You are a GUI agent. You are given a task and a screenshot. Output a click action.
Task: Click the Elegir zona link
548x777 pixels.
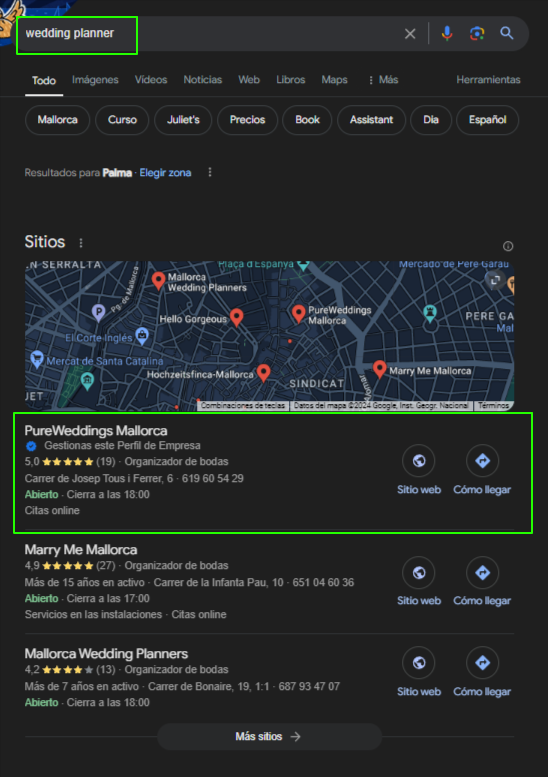click(x=165, y=173)
